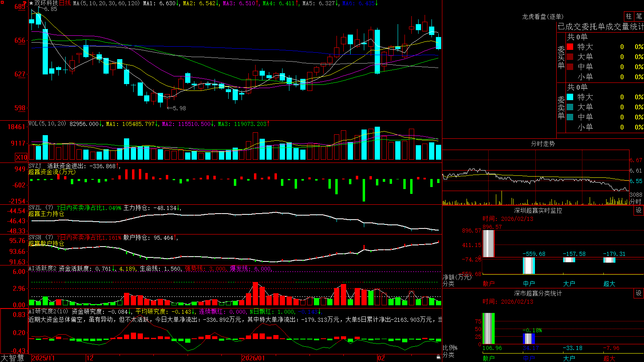Image resolution: width=644 pixels, height=362 pixels.
Task: Click the teal 大单 swatch under 委卖单
Action: pyautogui.click(x=570, y=107)
